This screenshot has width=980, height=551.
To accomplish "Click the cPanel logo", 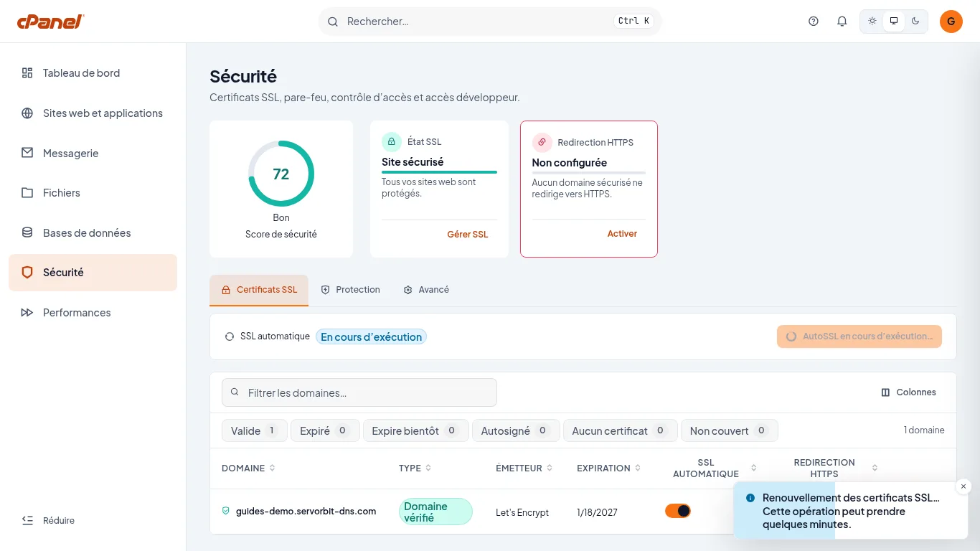I will click(x=50, y=22).
